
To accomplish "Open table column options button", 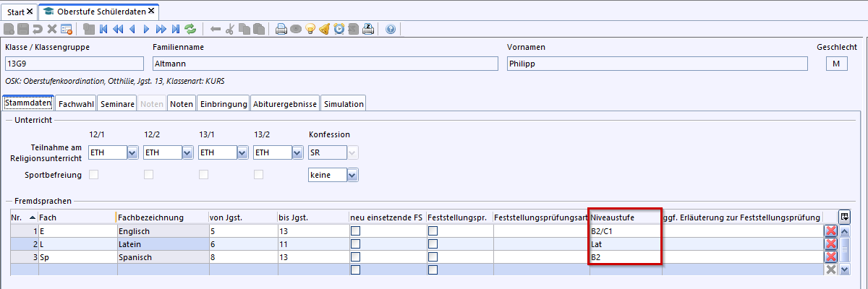I will 844,217.
